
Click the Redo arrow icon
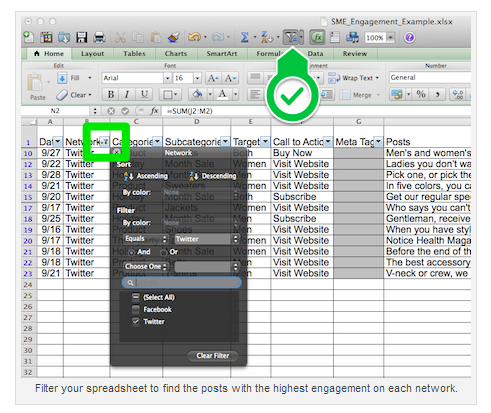click(217, 37)
